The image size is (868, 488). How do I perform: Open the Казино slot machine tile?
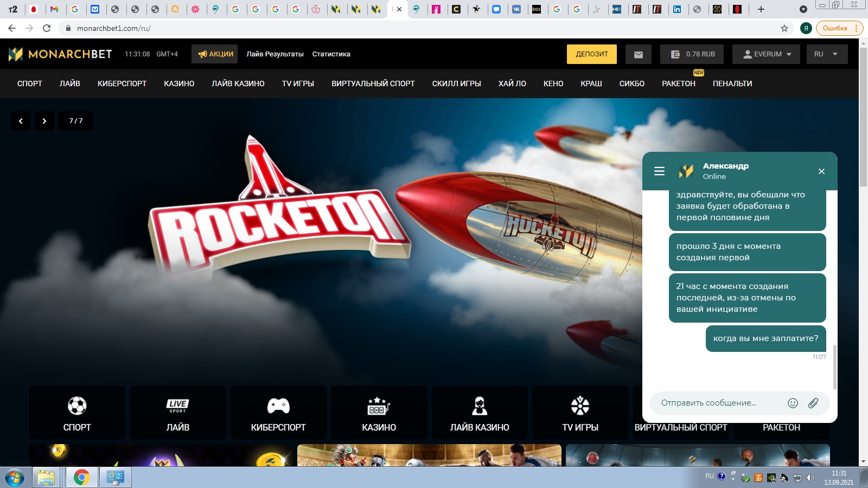click(379, 413)
